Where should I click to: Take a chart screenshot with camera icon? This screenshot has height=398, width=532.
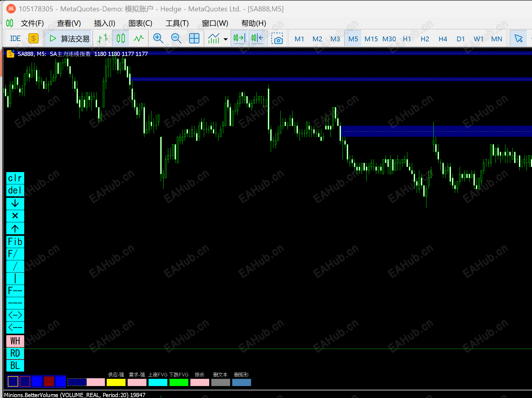(x=277, y=39)
